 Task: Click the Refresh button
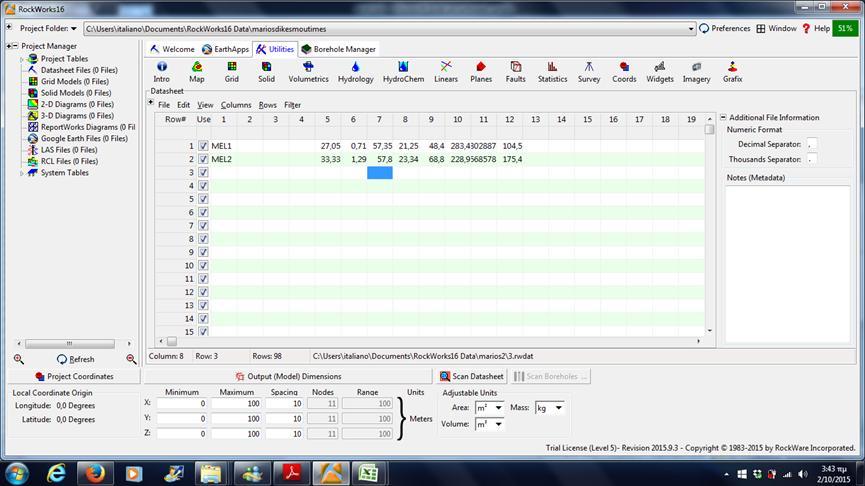click(x=76, y=359)
